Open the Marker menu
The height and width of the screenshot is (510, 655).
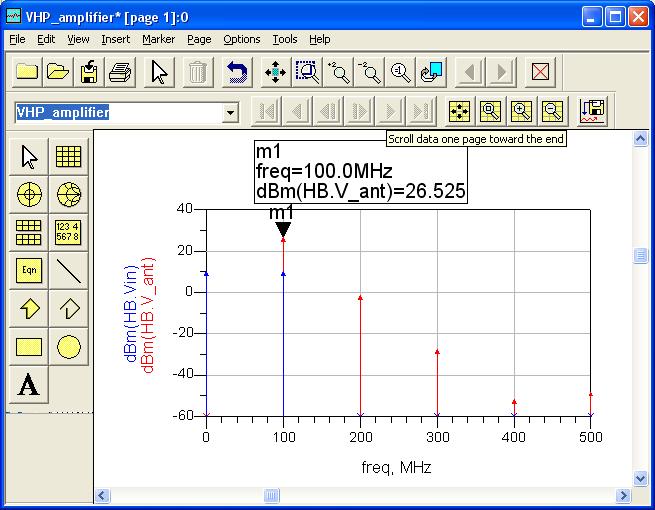(158, 39)
